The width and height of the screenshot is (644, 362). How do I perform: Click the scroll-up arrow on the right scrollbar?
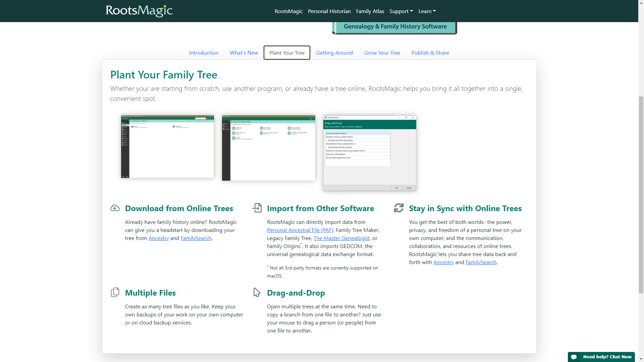(x=641, y=3)
